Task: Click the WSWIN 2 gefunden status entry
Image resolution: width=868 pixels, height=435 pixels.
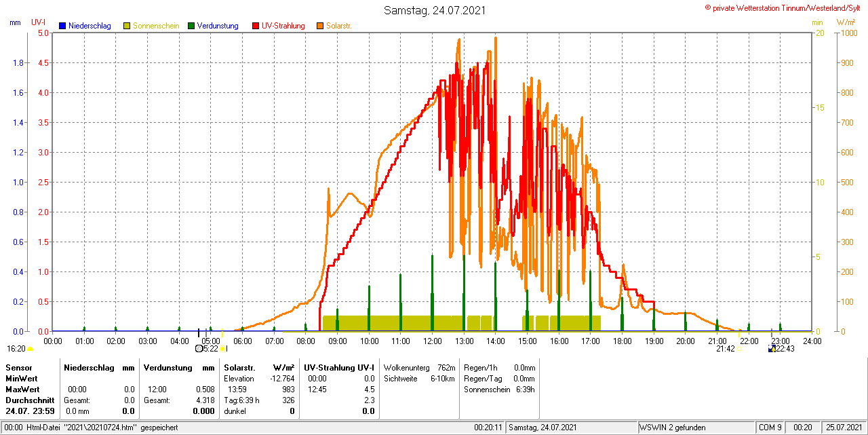Action: (673, 428)
